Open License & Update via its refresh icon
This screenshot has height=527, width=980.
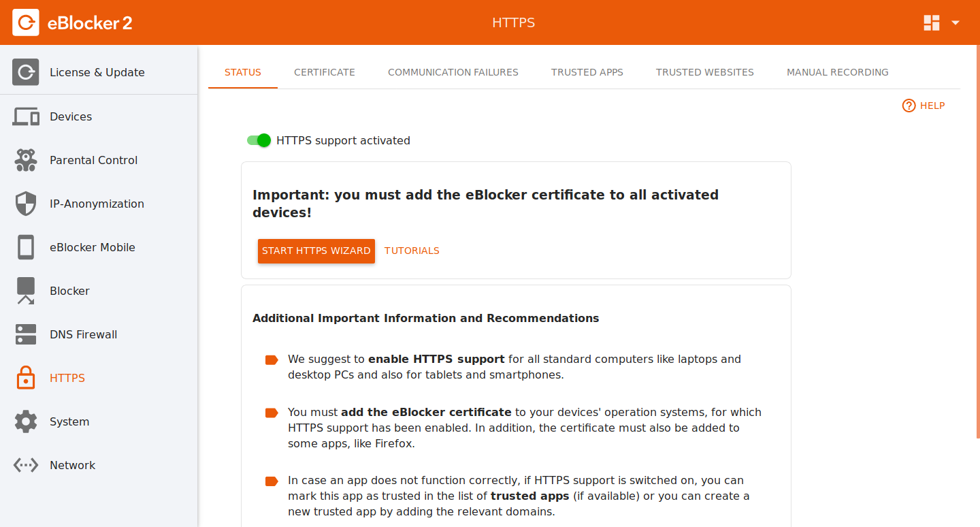(x=26, y=72)
